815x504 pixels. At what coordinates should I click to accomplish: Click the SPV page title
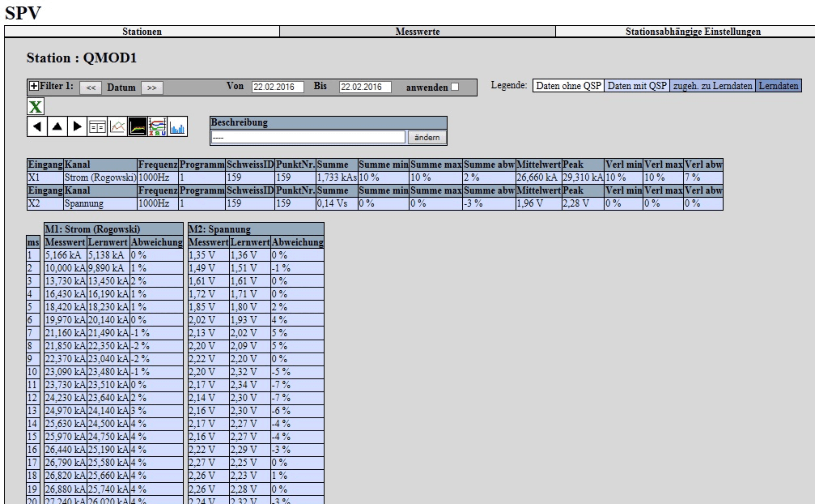(23, 13)
